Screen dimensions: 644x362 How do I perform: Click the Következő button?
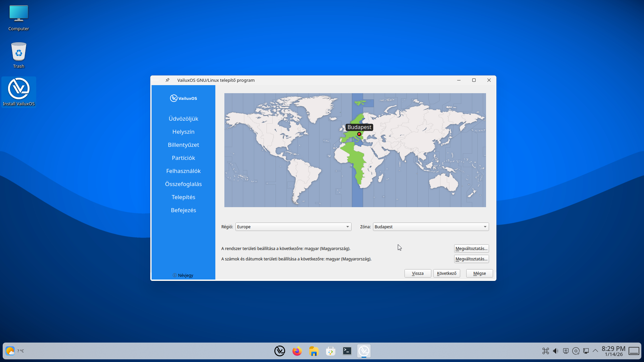446,274
